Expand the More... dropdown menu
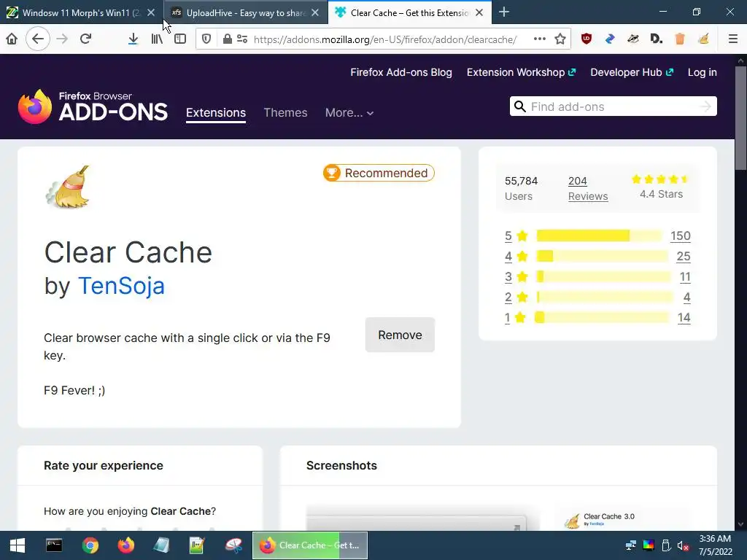 pyautogui.click(x=349, y=113)
